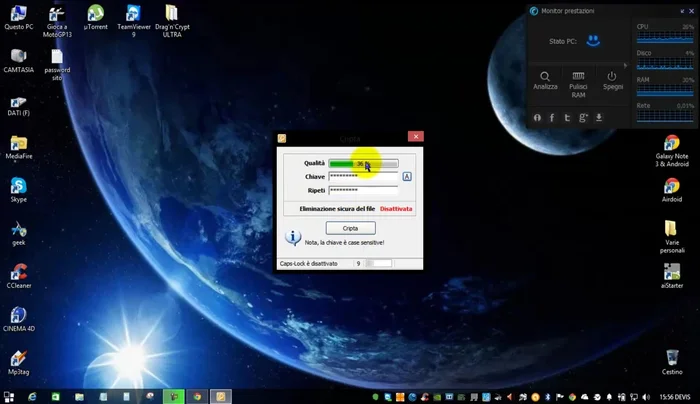This screenshot has height=404, width=700.
Task: Open the Facebook link in monitor widget
Action: [552, 118]
